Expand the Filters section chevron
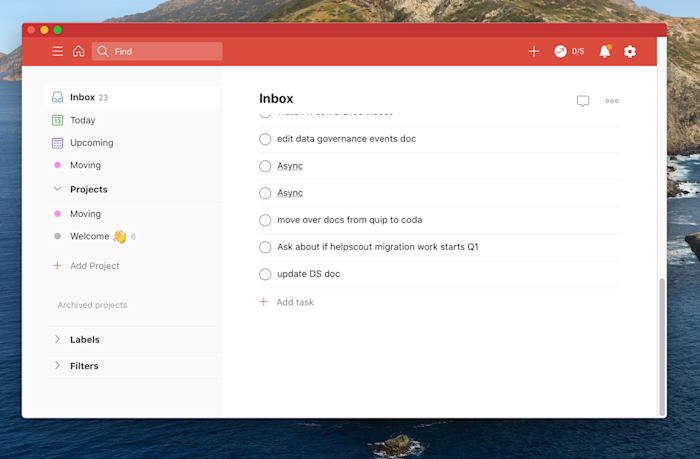700x459 pixels. (57, 366)
